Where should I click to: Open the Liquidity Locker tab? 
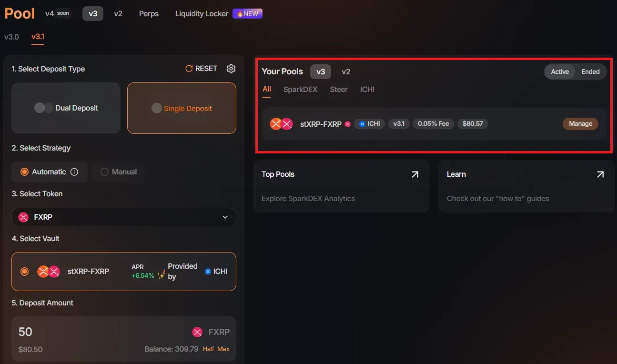[202, 14]
